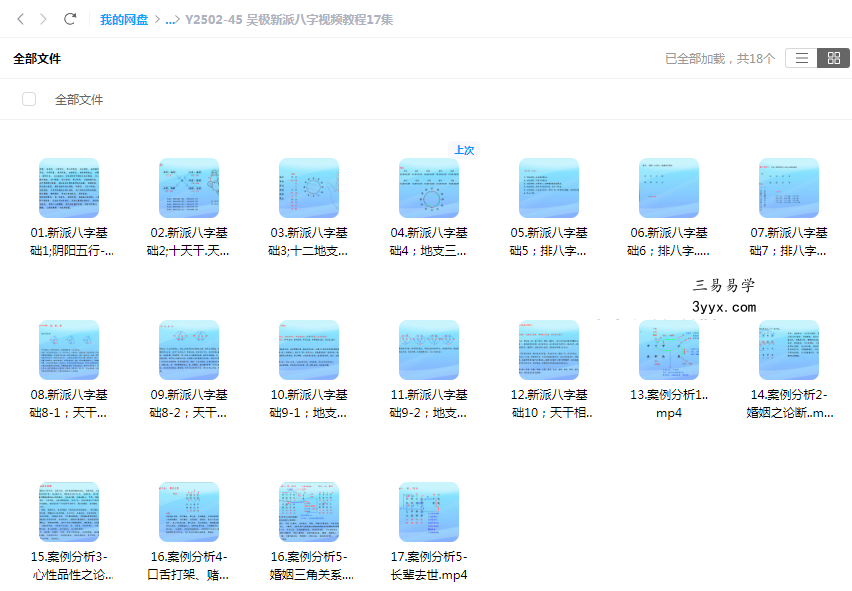Image resolution: width=852 pixels, height=591 pixels.
Task: Select file name 06.新派八字基础6；排八字
Action: point(668,242)
